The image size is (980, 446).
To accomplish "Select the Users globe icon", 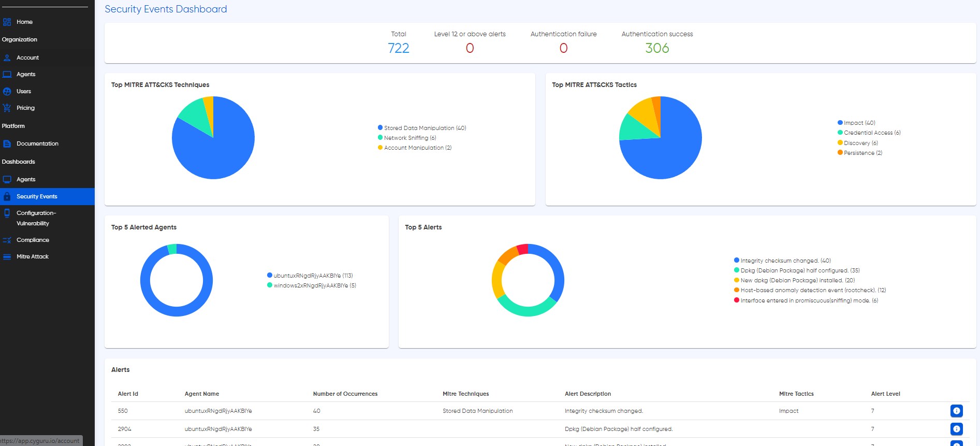I will (7, 91).
